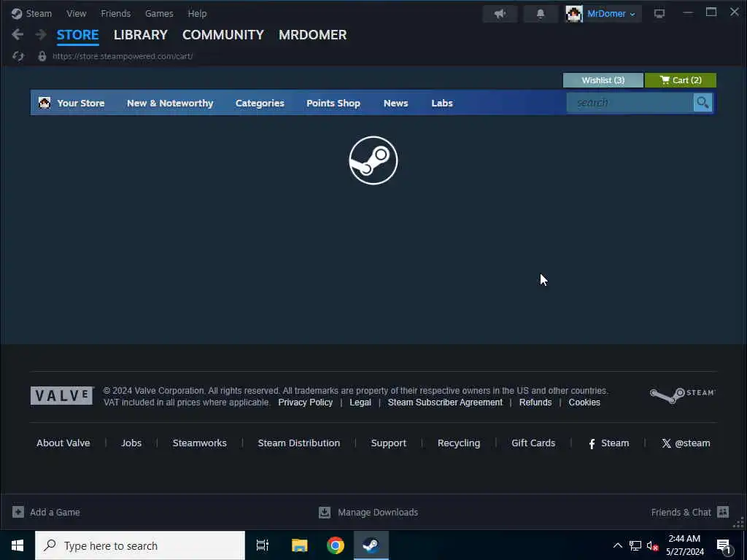The height and width of the screenshot is (560, 747).
Task: Click the padlock security icon
Action: click(42, 56)
